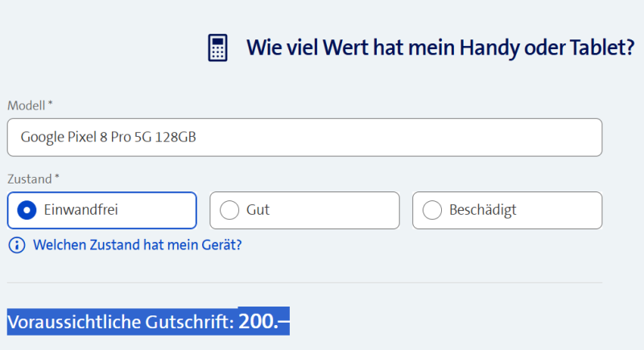Screen dimensions: 644x350
Task: Click the required asterisk next to Modell
Action: [51, 105]
